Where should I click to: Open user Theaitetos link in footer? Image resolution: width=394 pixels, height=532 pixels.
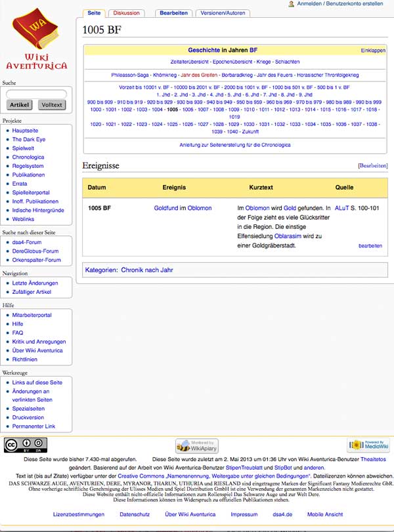pyautogui.click(x=373, y=459)
